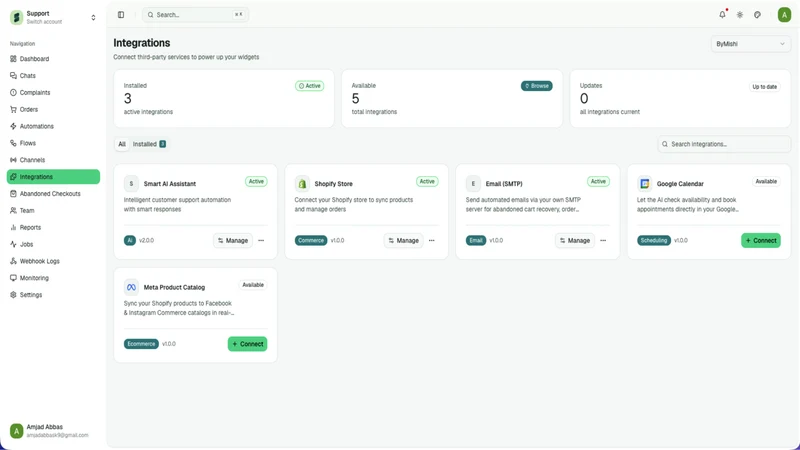Open the help icon in top bar
Viewport: 800px width, 450px height.
pyautogui.click(x=757, y=15)
